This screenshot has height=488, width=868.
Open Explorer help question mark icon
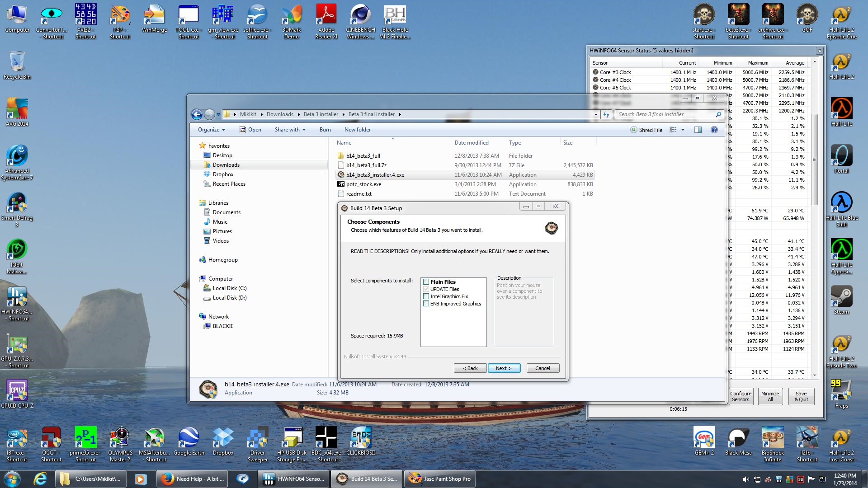coord(714,130)
